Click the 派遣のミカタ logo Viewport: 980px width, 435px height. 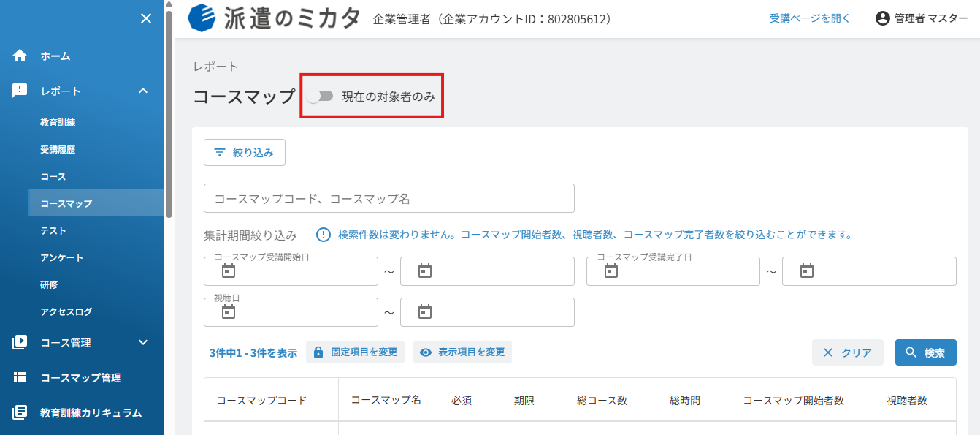point(274,18)
